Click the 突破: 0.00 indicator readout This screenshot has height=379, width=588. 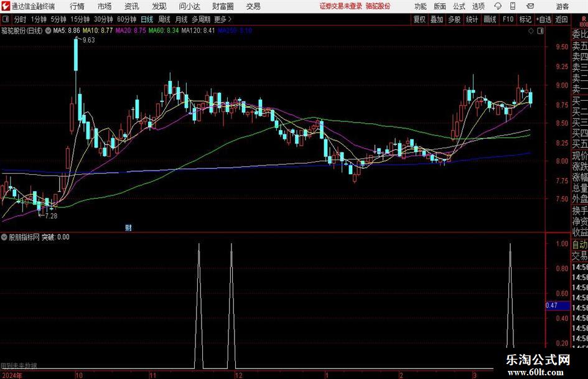click(x=55, y=237)
